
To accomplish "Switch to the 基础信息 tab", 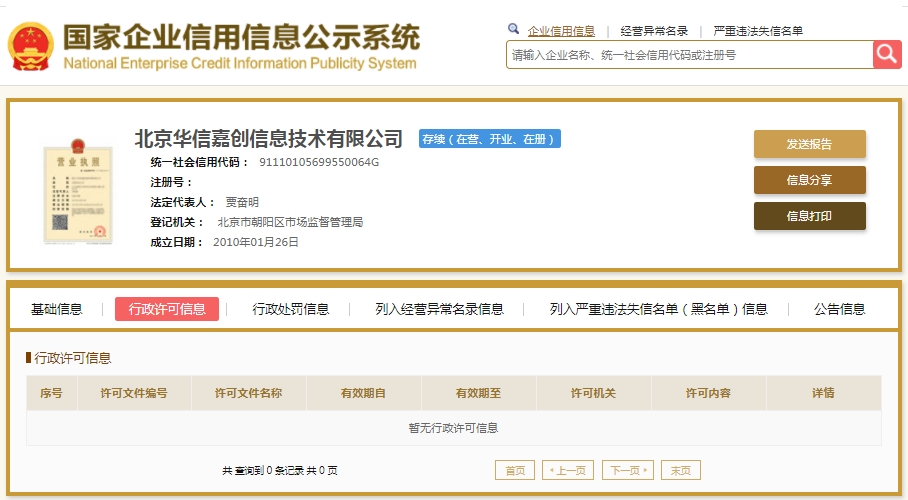I will tap(57, 309).
